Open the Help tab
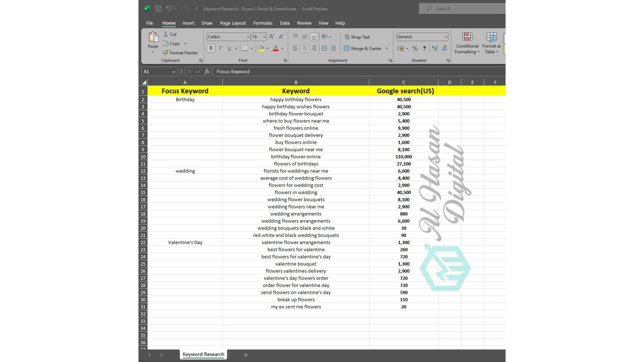Viewport: 644px width, 362px height. pos(340,23)
